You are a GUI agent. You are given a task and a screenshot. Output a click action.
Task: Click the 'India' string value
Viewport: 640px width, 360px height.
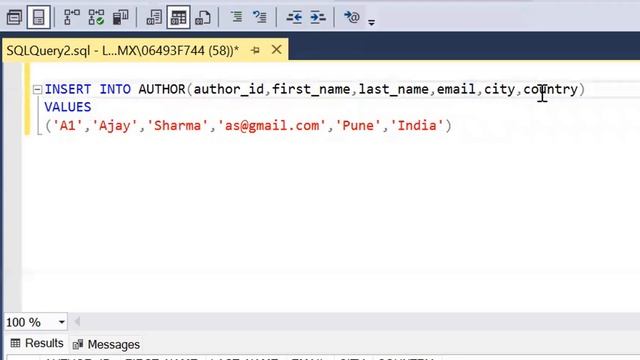(x=417, y=125)
